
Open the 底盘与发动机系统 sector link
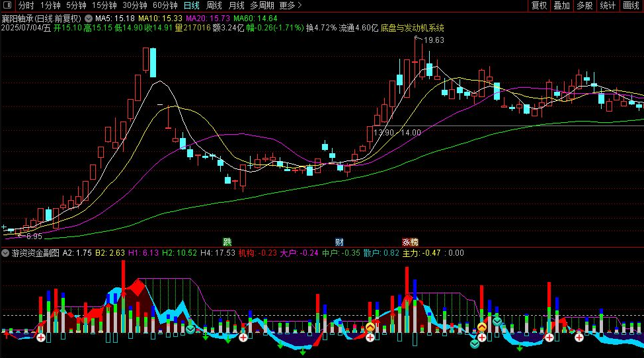[413, 28]
